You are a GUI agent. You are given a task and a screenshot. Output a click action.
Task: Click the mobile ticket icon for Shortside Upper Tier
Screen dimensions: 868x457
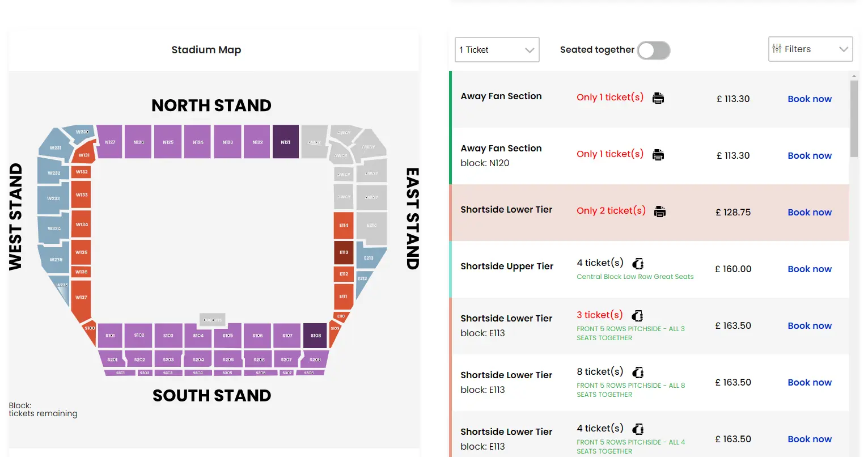pyautogui.click(x=637, y=263)
